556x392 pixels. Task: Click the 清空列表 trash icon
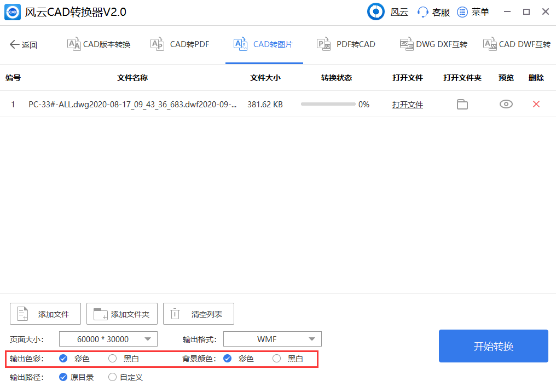[175, 313]
